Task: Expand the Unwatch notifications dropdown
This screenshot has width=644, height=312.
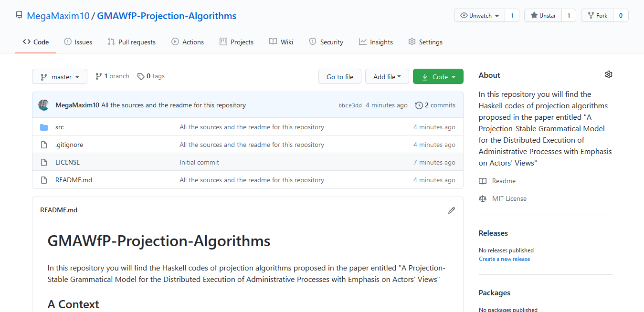Action: 479,15
